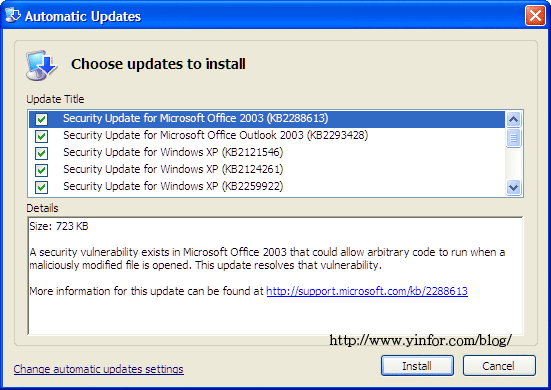The width and height of the screenshot is (551, 390).
Task: Select Security Update for Office Outlook 2003 row
Action: tap(267, 136)
